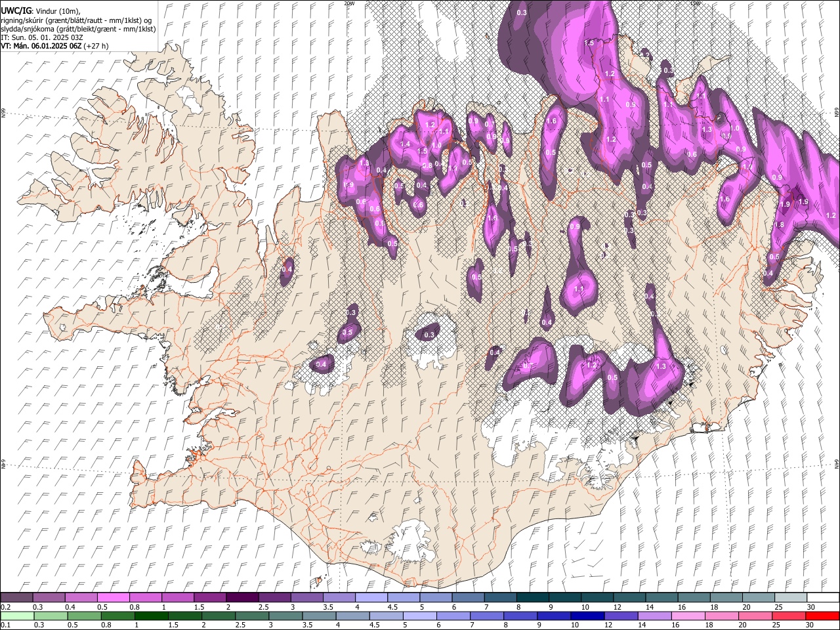This screenshot has width=840, height=630.
Task: Click the bright red swatch ending at 30
Action: pos(822,616)
